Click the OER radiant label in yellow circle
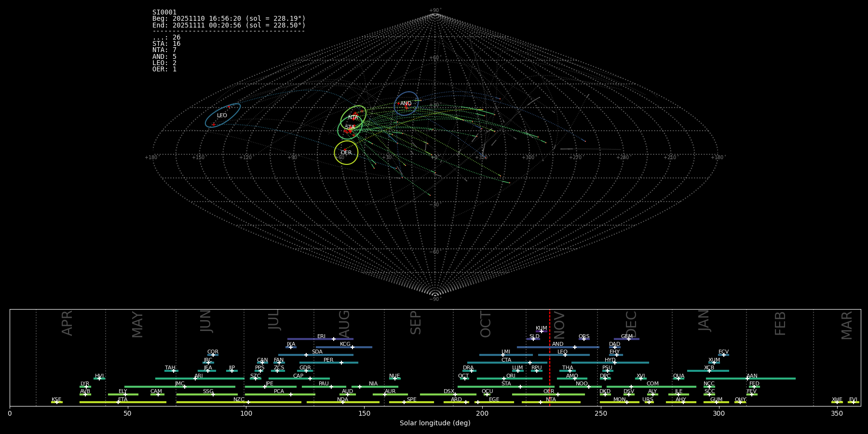This screenshot has width=868, height=434. 346,153
